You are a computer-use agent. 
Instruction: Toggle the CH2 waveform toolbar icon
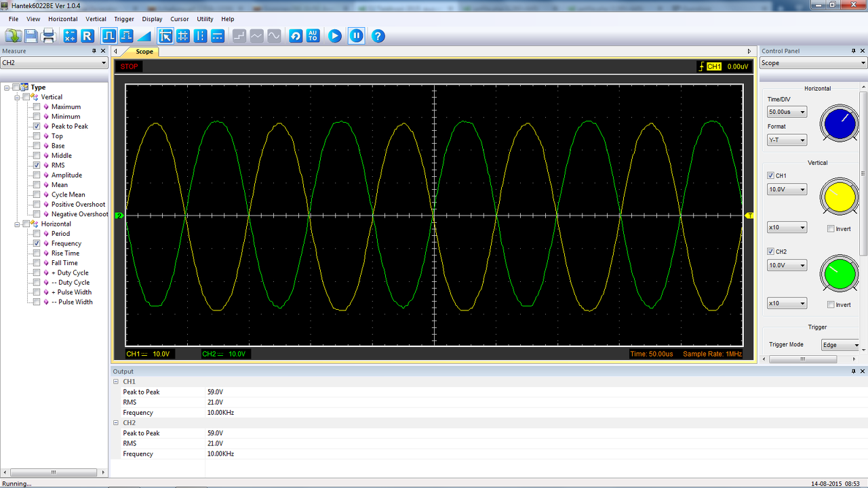click(126, 36)
